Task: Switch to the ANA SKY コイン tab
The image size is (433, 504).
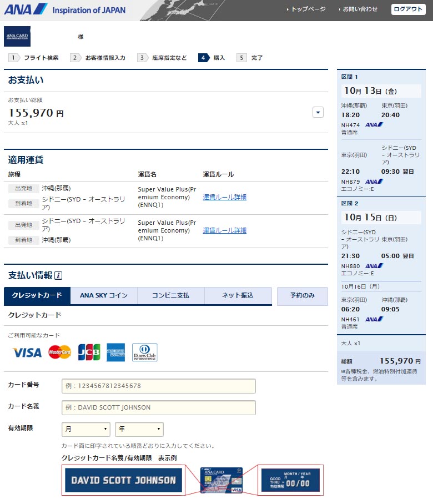Action: (104, 296)
